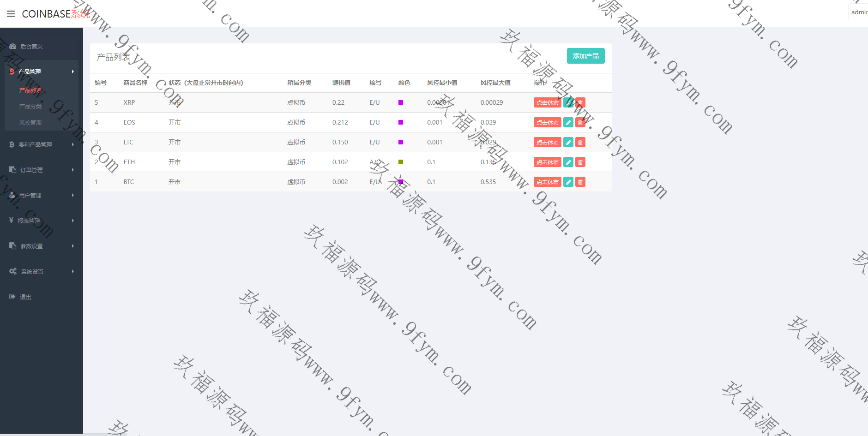Delete the BTC product via trash icon
Screen dimensions: 868x436
[x=580, y=182]
